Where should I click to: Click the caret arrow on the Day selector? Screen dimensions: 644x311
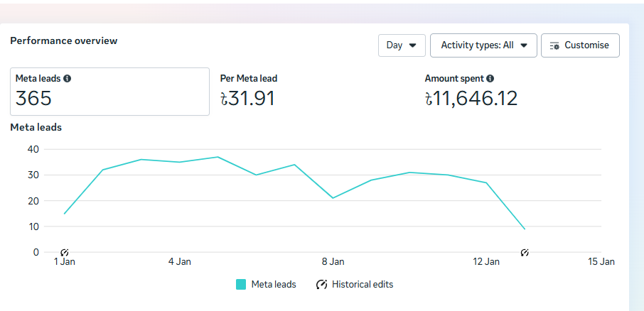(413, 45)
